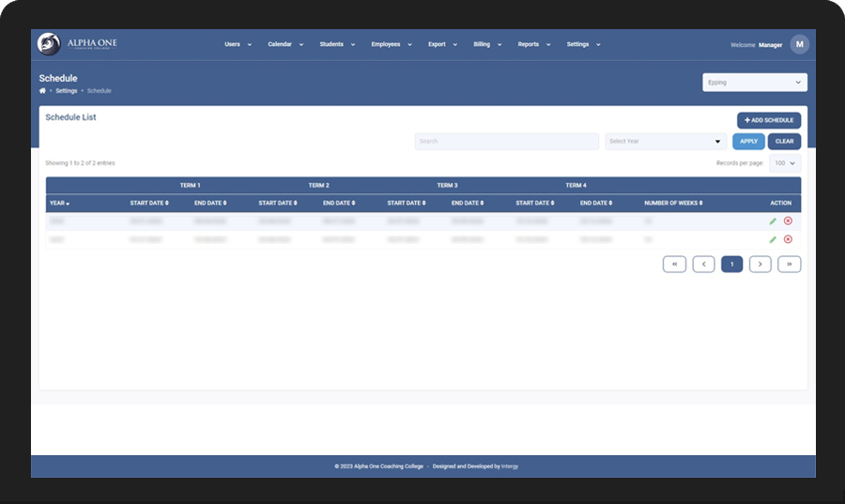
Task: Sort by Term 4 End Date
Action: 596,203
